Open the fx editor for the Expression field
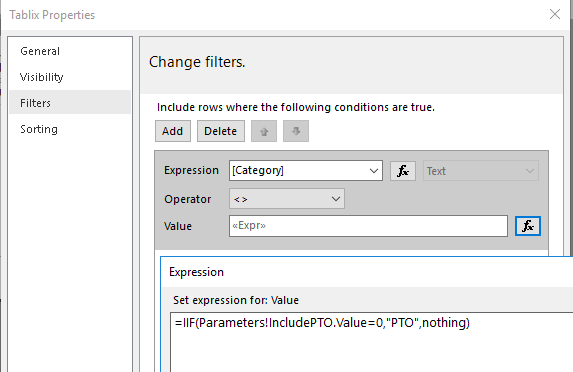Viewport: 573px width, 372px height. [x=403, y=171]
